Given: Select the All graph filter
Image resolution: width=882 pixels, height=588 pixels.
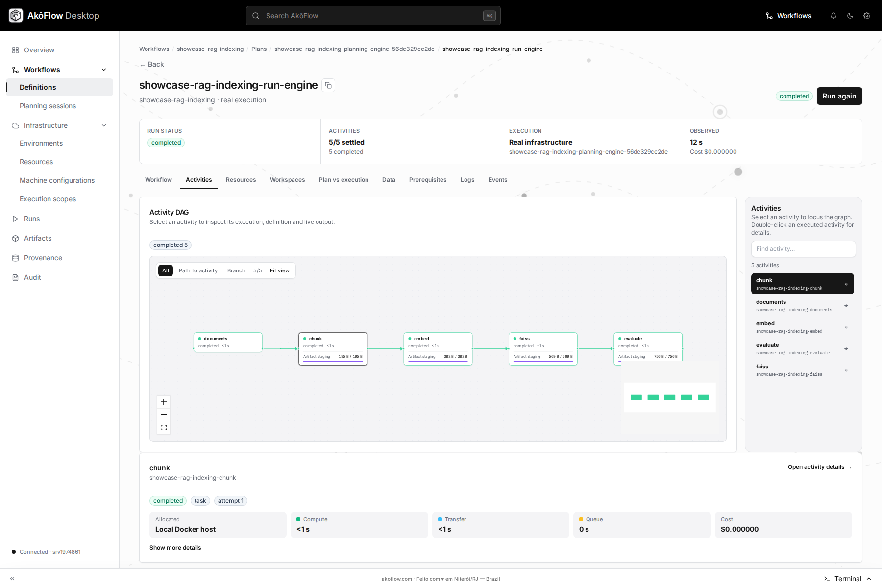Looking at the screenshot, I should pyautogui.click(x=166, y=270).
